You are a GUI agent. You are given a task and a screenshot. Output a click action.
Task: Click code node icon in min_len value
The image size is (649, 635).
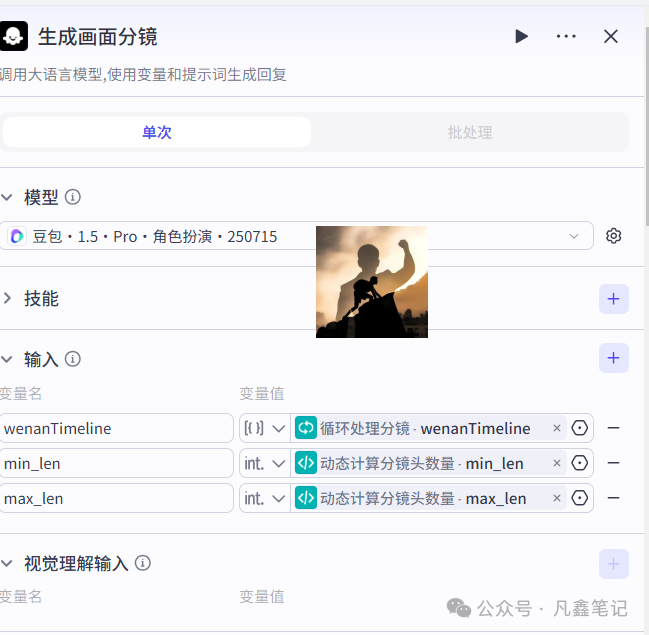306,463
